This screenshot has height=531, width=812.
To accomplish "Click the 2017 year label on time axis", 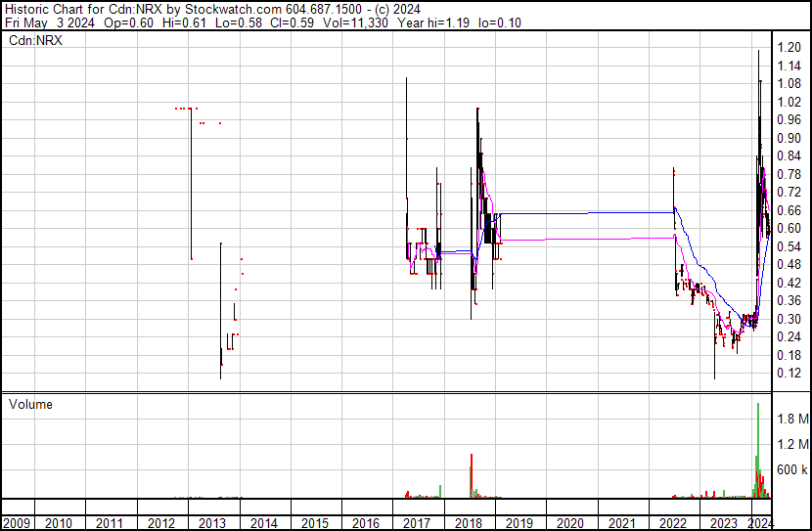I will coord(417,523).
